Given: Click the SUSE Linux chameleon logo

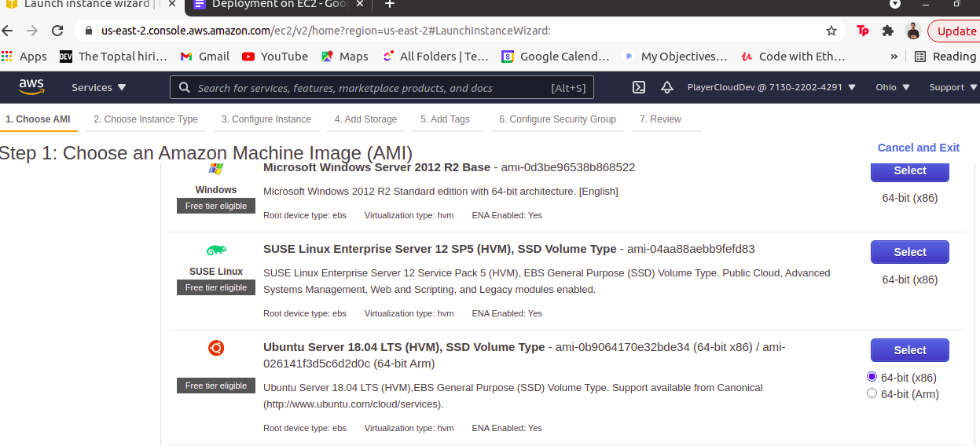Looking at the screenshot, I should point(216,250).
